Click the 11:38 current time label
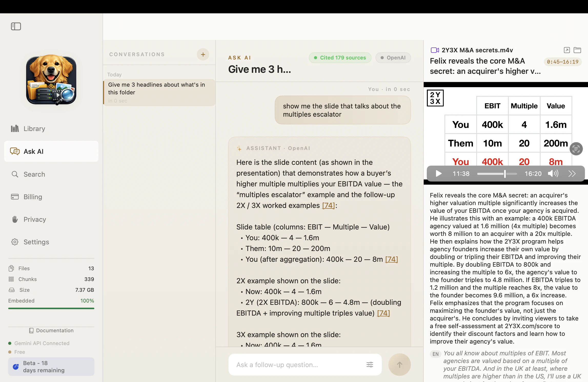Viewport: 588px width, 382px height. tap(461, 174)
